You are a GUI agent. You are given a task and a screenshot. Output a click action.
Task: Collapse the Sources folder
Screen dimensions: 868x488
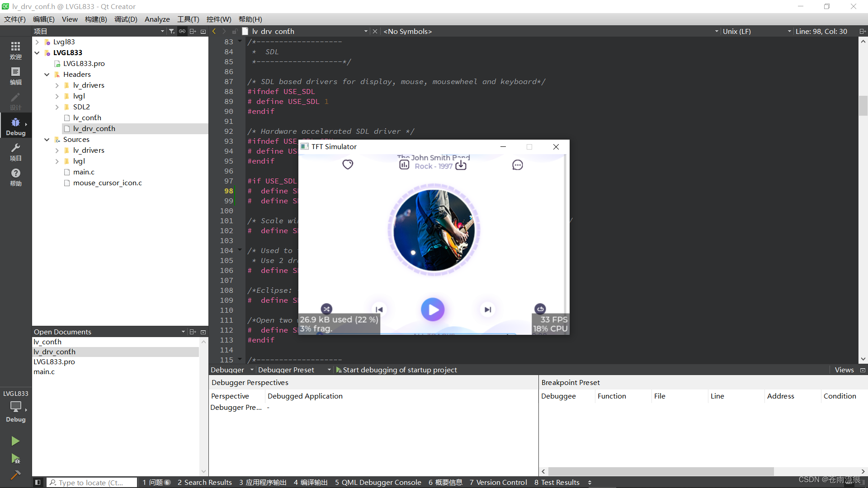[47, 139]
